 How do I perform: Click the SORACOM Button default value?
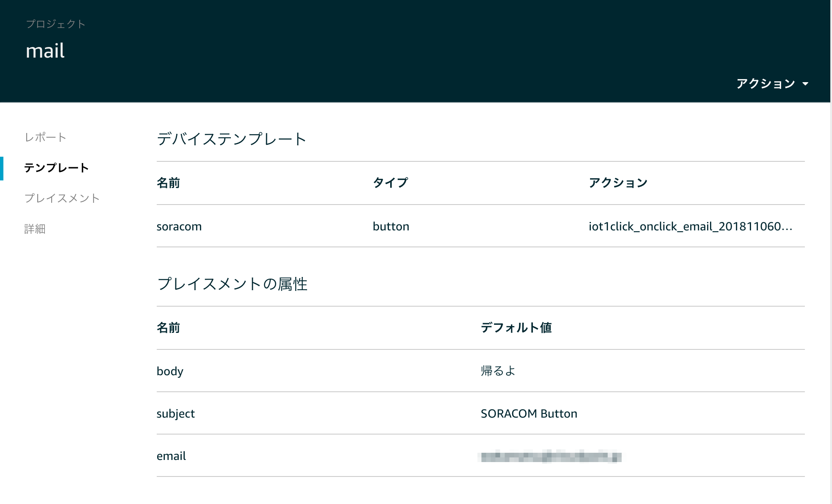[x=528, y=413]
